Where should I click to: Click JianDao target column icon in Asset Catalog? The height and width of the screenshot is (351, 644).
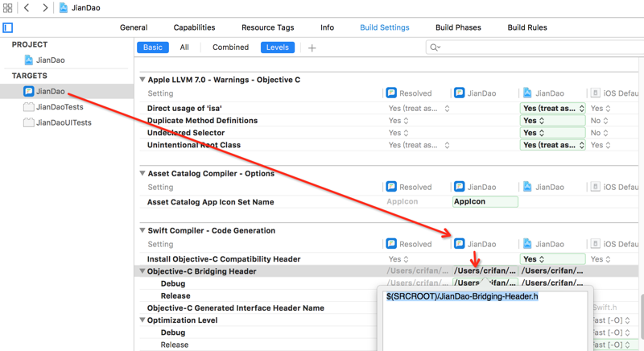pyautogui.click(x=459, y=187)
